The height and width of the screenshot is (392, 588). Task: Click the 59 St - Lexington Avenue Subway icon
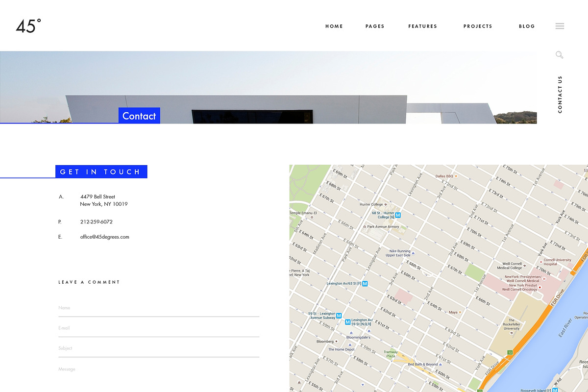click(339, 316)
